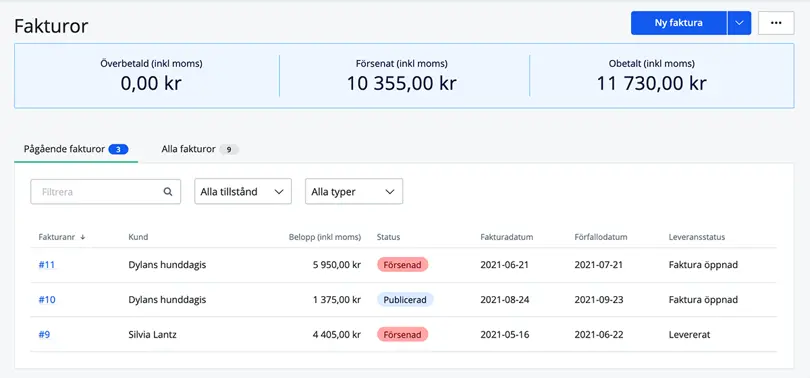Click the Kund column header
This screenshot has height=378, width=810.
[x=138, y=237]
